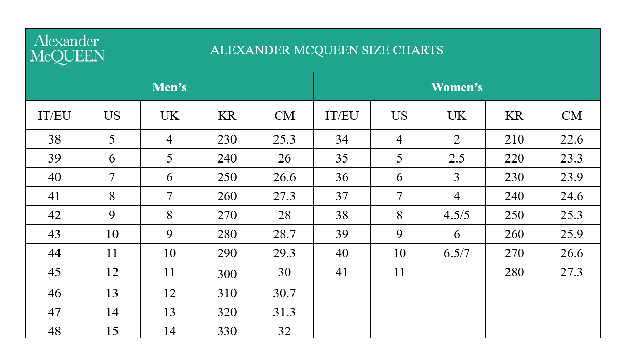Select the women's UK 2.5 cell
This screenshot has width=626, height=364.
[457, 158]
